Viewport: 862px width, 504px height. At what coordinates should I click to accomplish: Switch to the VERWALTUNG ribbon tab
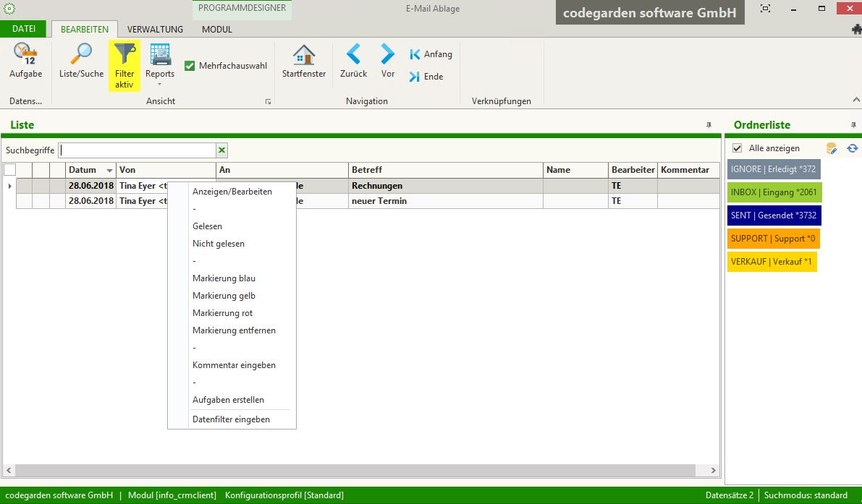pos(155,30)
